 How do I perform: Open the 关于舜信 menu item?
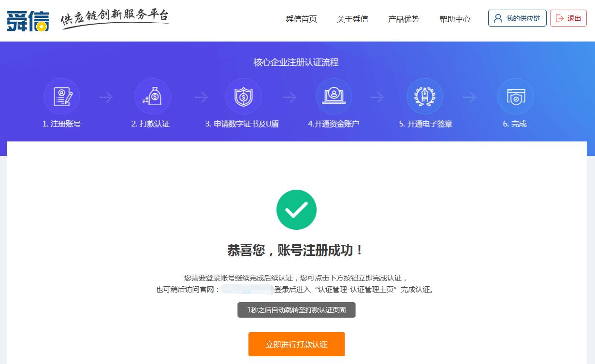pyautogui.click(x=352, y=19)
